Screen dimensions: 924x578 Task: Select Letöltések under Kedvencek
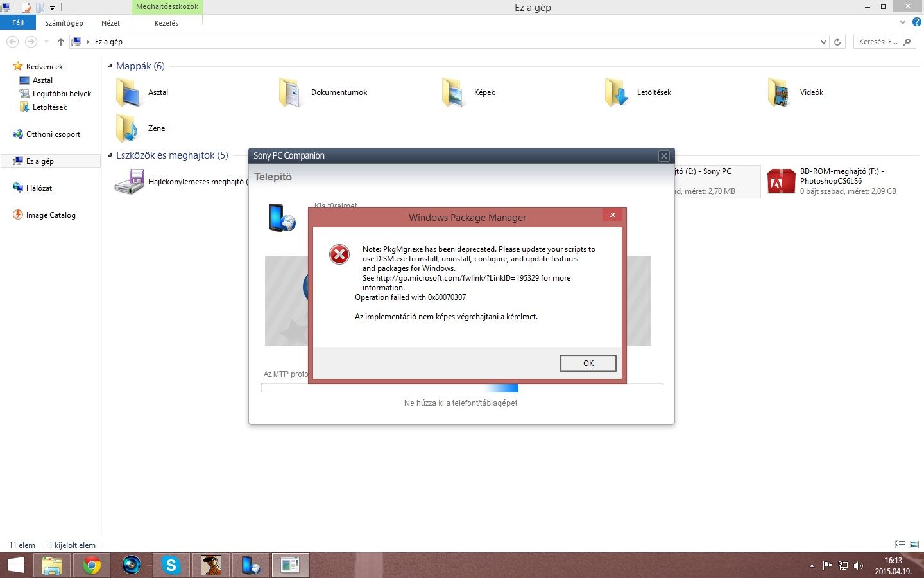(49, 107)
